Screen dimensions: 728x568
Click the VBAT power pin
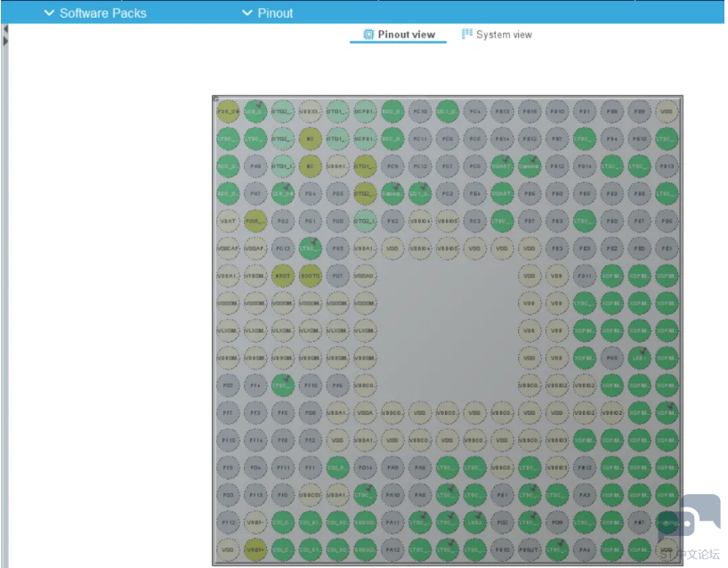click(x=228, y=221)
